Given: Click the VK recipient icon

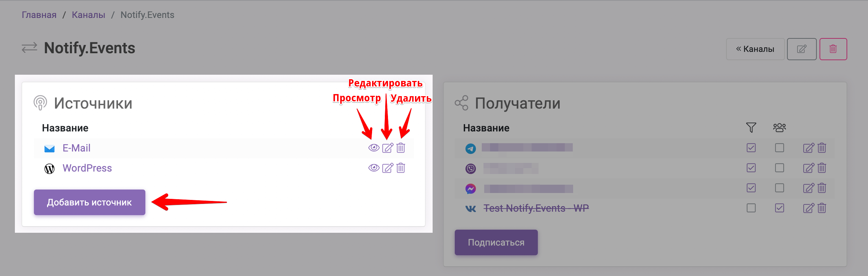Looking at the screenshot, I should tap(471, 209).
